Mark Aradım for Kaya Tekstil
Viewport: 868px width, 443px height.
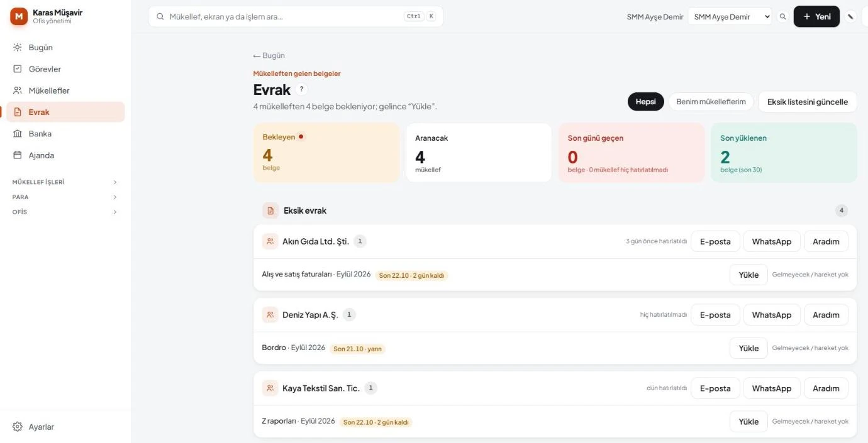click(826, 388)
